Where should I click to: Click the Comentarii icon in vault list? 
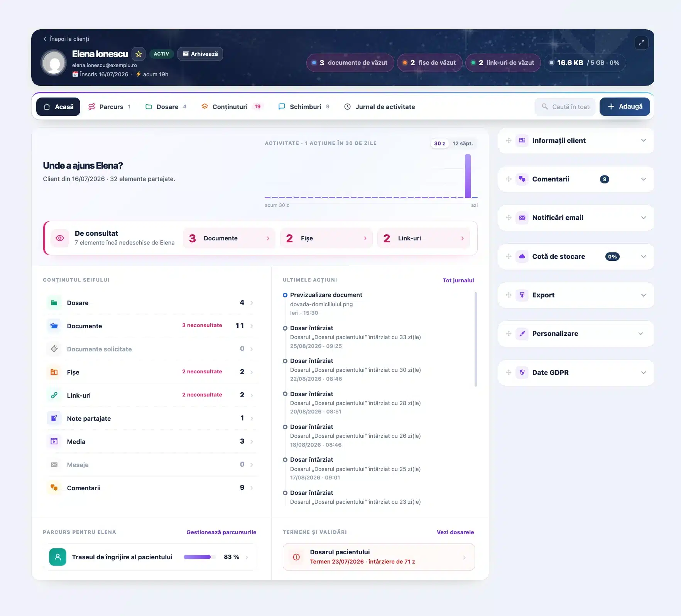(x=54, y=488)
